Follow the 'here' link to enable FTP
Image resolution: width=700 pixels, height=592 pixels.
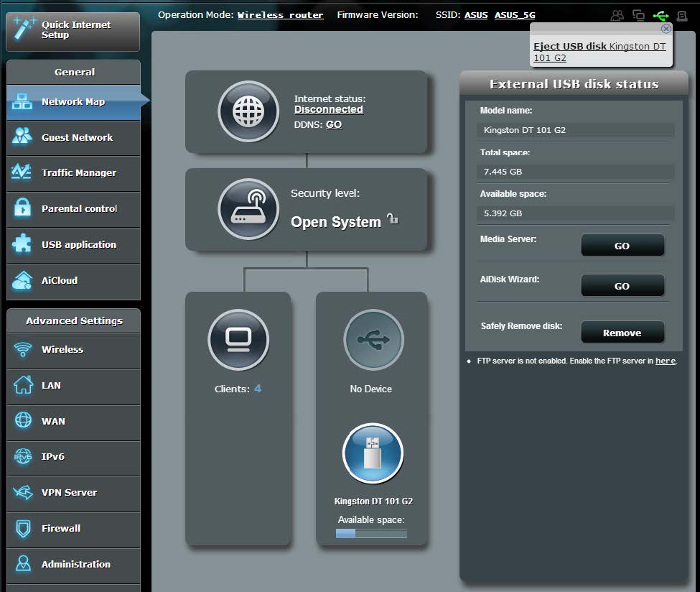tap(665, 361)
